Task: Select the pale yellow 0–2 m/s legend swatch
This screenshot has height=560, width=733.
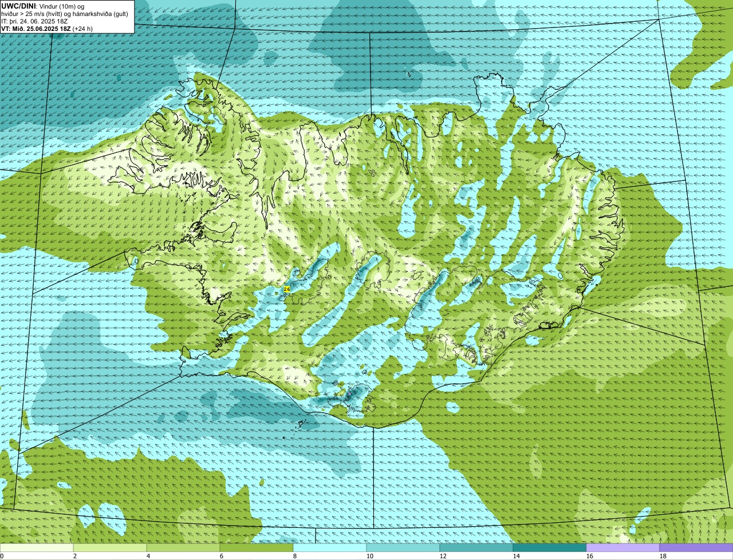Action: point(37,547)
